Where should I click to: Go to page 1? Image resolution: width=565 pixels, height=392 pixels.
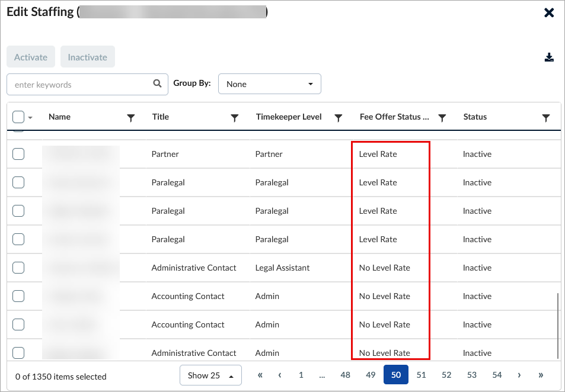pos(301,375)
